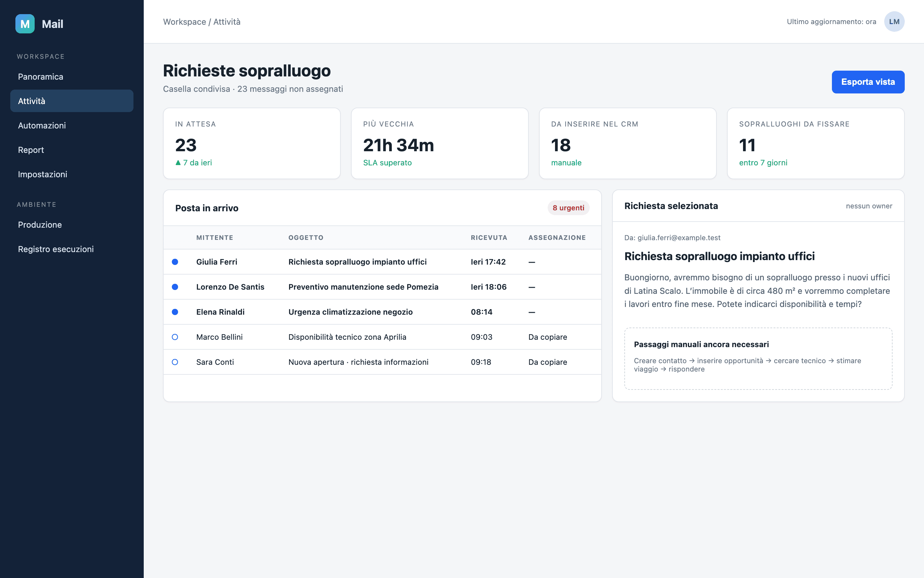The height and width of the screenshot is (578, 924).
Task: Click the 'nessun owner' label
Action: click(x=869, y=206)
